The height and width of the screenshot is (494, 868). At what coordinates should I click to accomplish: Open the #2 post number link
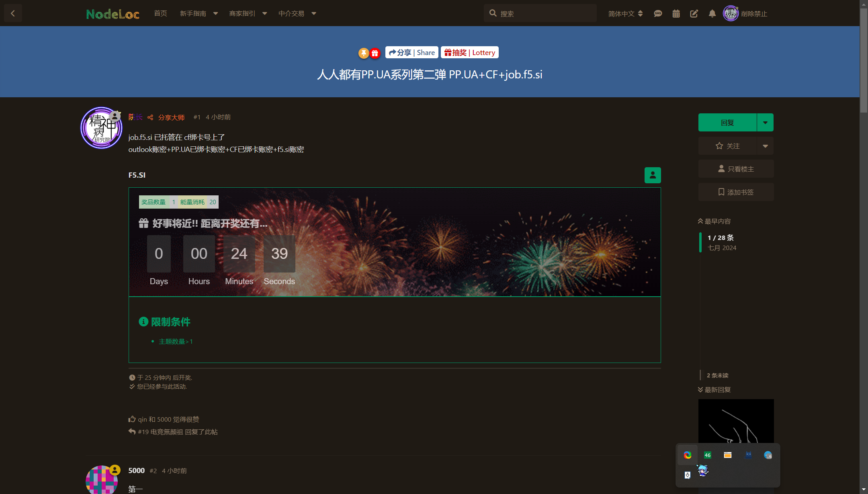153,471
